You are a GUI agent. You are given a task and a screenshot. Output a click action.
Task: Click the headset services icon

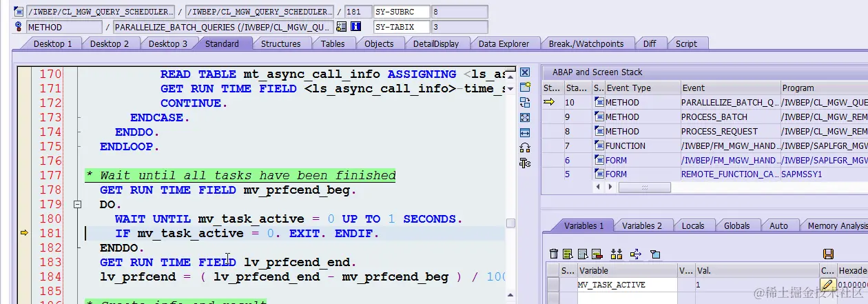[x=525, y=148]
